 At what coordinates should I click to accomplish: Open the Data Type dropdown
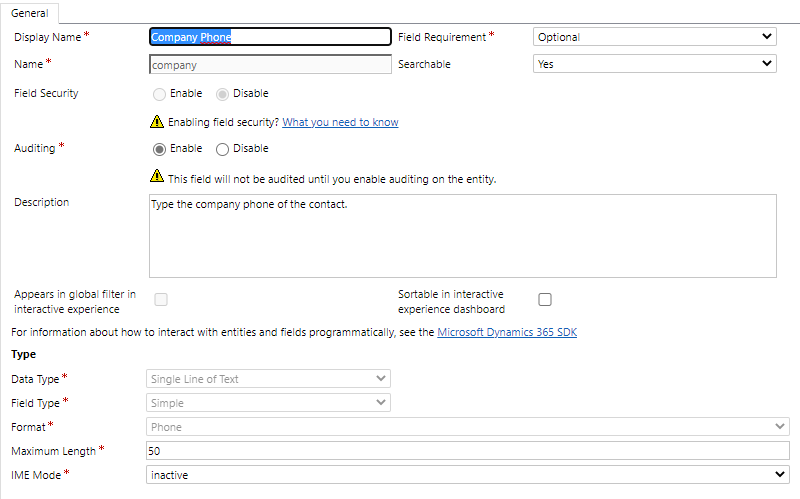269,379
